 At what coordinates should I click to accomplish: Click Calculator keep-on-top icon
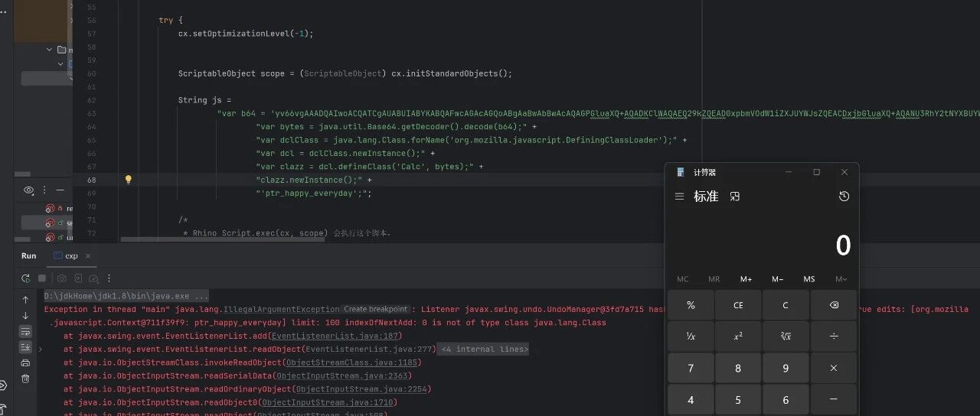pyautogui.click(x=735, y=197)
